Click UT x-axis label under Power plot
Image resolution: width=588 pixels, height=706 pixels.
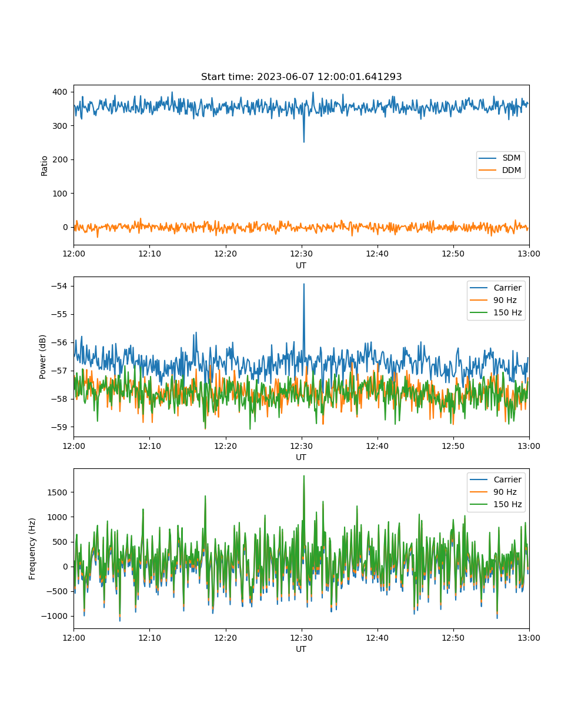(301, 457)
